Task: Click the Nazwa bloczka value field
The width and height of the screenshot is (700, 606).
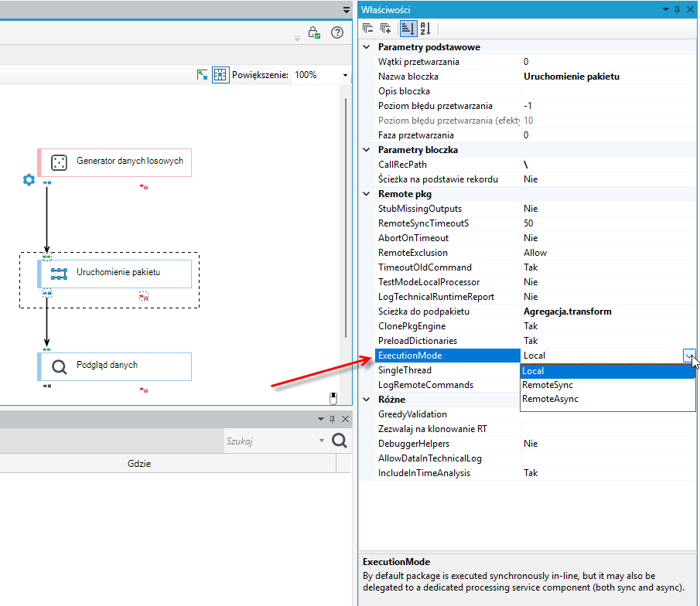Action: coord(608,77)
